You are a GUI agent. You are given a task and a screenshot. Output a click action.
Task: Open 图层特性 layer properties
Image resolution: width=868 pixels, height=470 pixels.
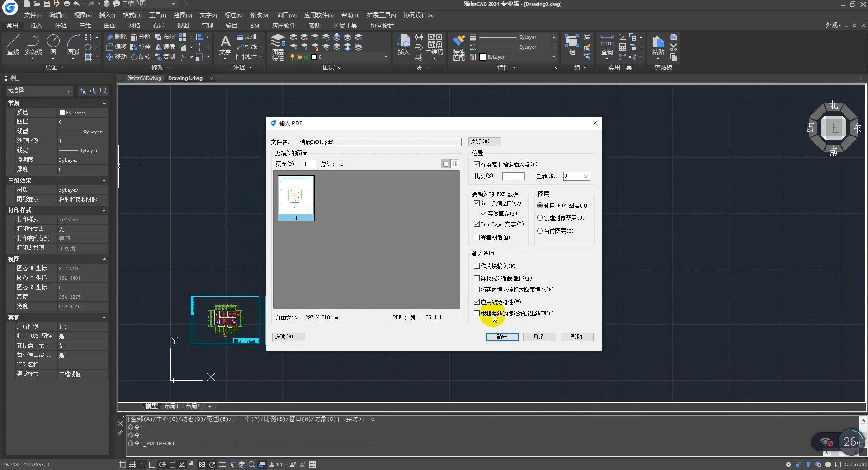pyautogui.click(x=278, y=47)
